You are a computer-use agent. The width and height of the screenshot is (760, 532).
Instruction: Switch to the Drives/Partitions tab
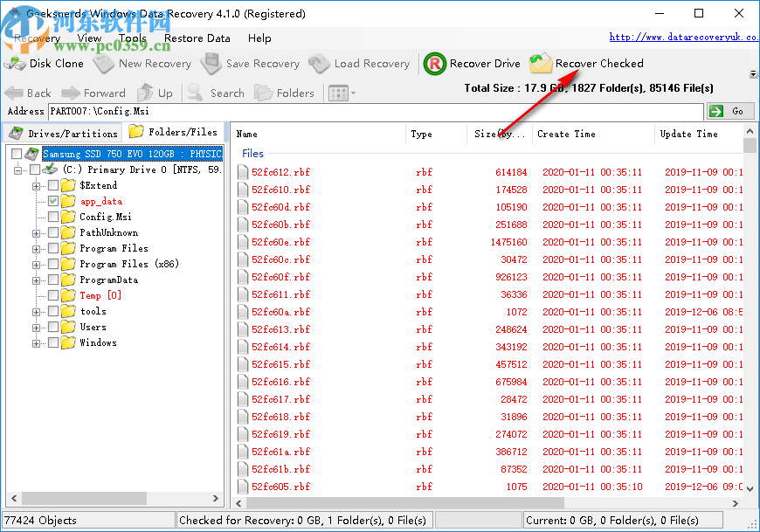point(61,133)
